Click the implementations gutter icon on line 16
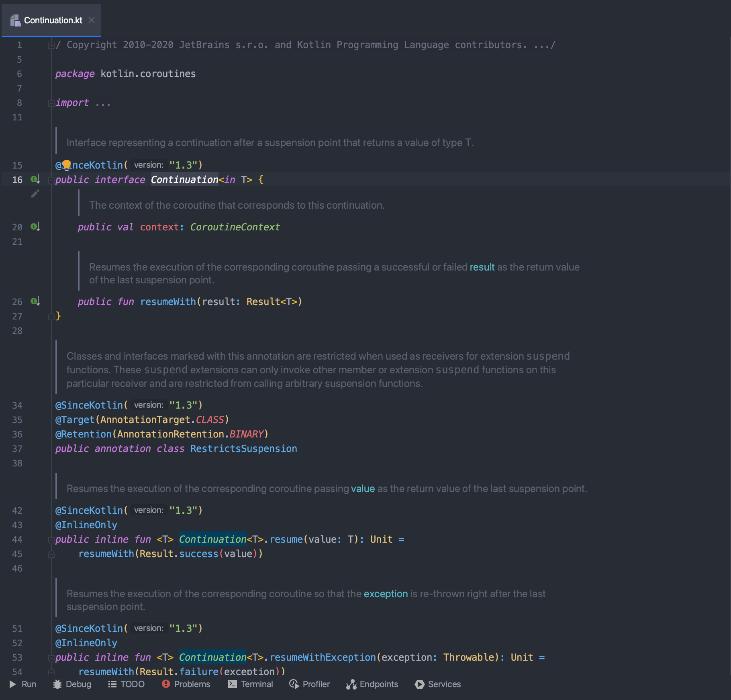 click(35, 179)
